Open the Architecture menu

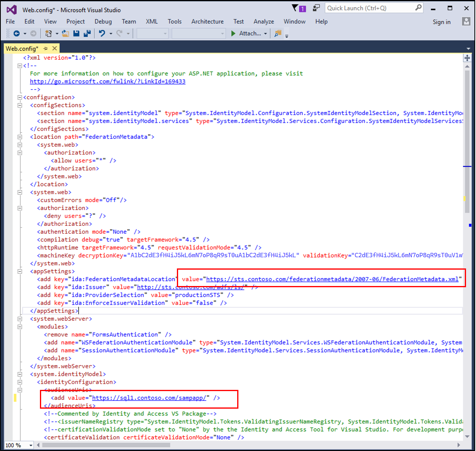click(208, 22)
